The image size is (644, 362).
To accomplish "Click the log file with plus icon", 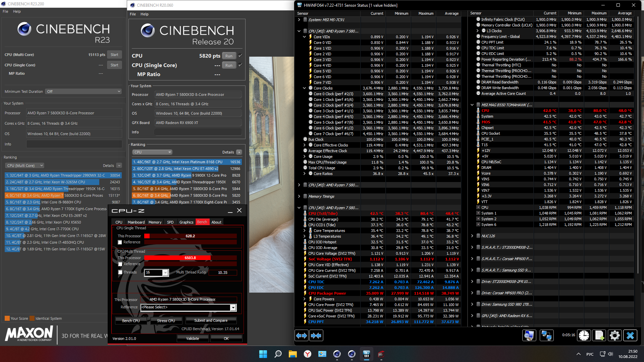I will click(599, 336).
